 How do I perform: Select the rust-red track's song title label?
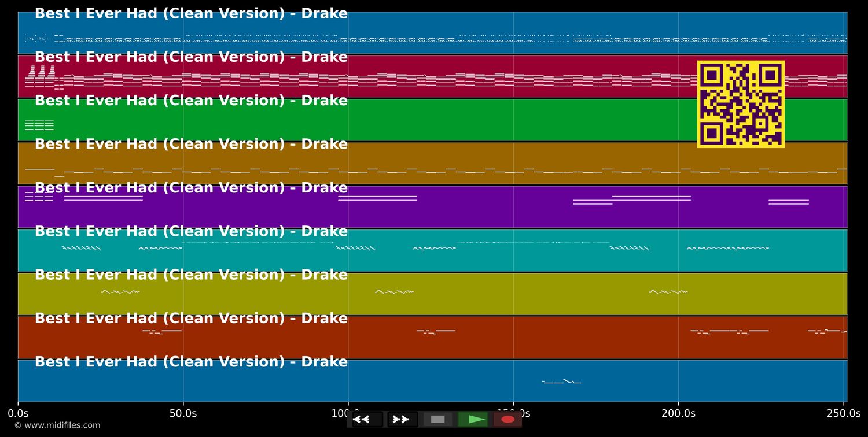[x=191, y=319]
